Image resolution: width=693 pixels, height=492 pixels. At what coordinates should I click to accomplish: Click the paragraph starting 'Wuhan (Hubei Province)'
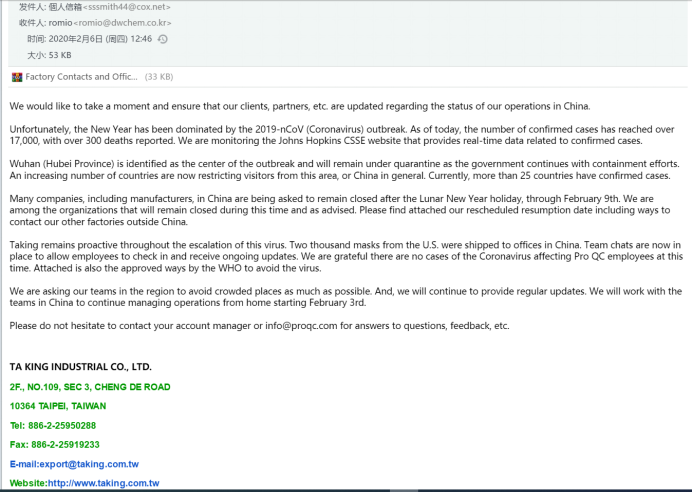coord(345,170)
